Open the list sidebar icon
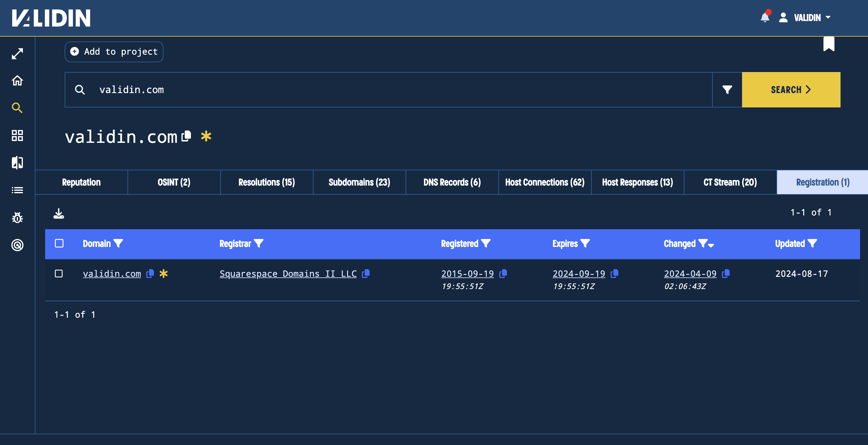 (17, 190)
